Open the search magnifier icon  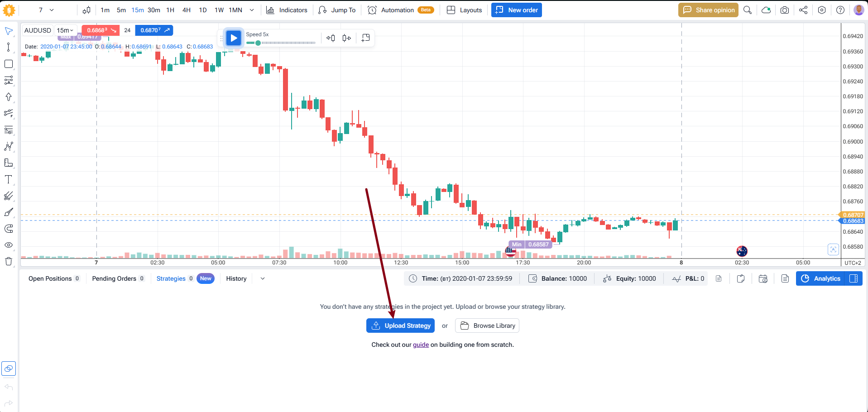748,10
